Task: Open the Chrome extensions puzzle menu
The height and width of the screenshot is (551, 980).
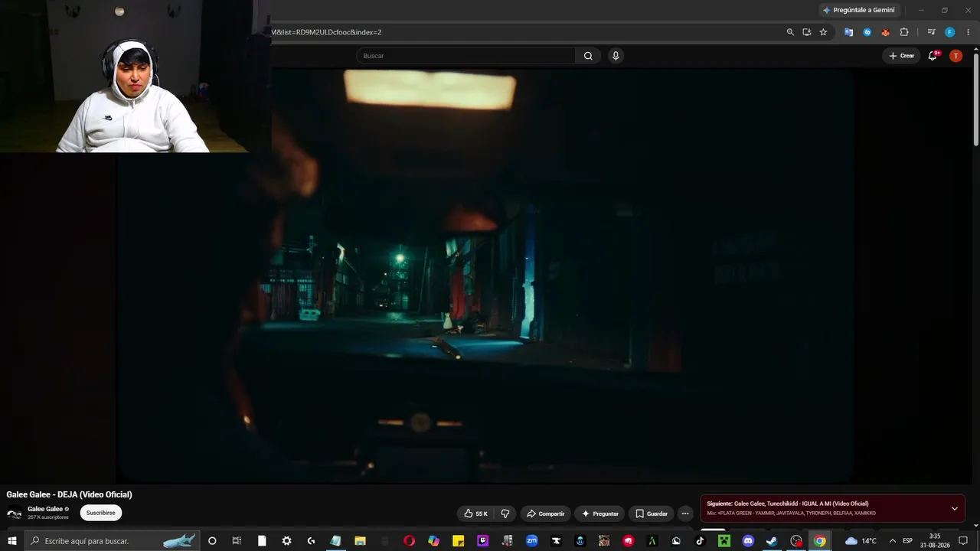Action: [x=904, y=32]
